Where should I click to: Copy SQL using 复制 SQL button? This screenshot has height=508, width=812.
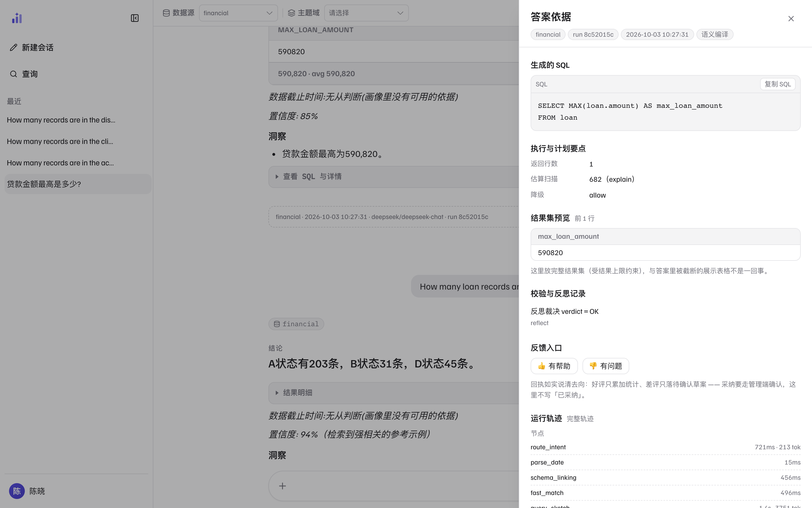pos(777,84)
